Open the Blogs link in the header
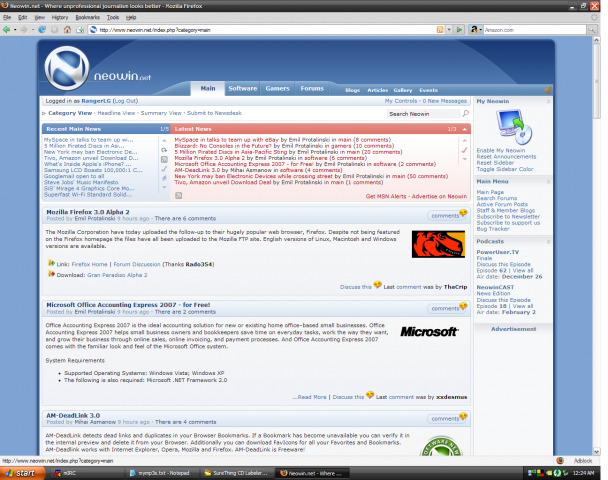The width and height of the screenshot is (608, 480). coord(352,90)
